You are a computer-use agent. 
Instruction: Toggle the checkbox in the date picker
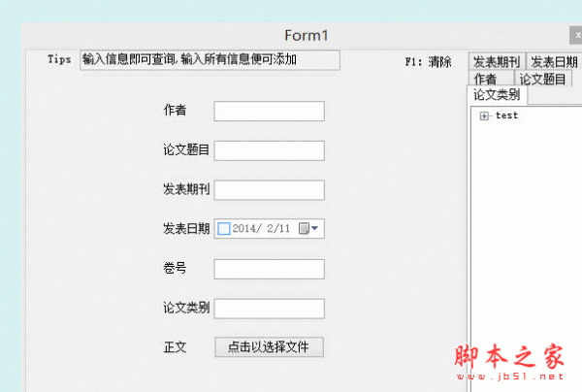(223, 228)
